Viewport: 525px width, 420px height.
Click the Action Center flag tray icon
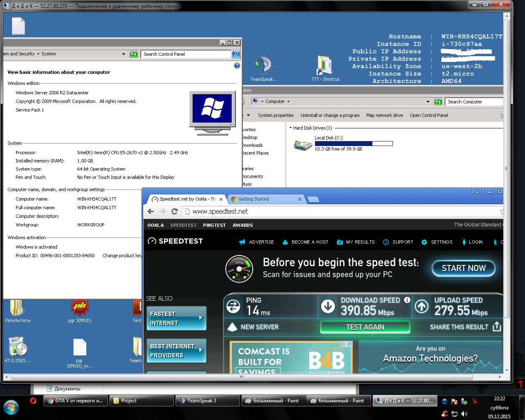pyautogui.click(x=454, y=402)
